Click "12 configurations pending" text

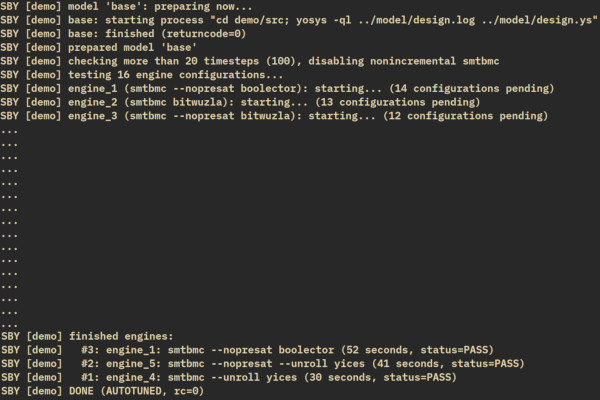pyautogui.click(x=465, y=116)
